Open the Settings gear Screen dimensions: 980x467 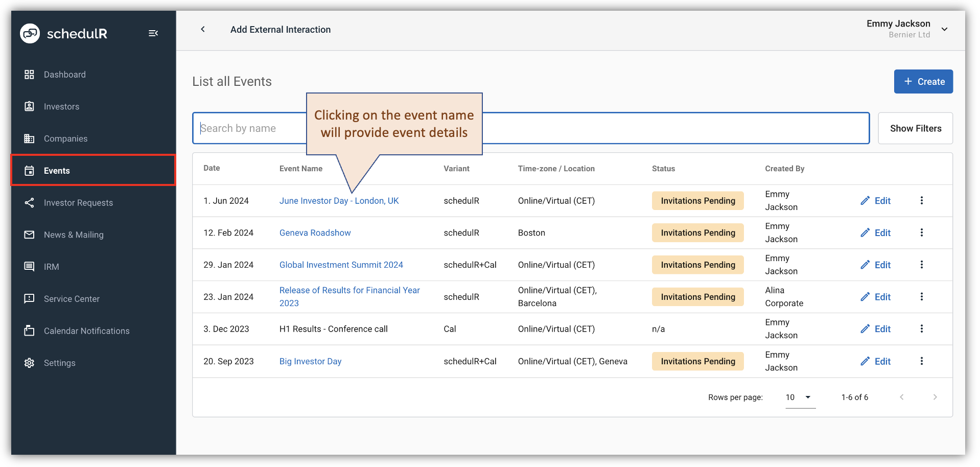click(x=30, y=363)
